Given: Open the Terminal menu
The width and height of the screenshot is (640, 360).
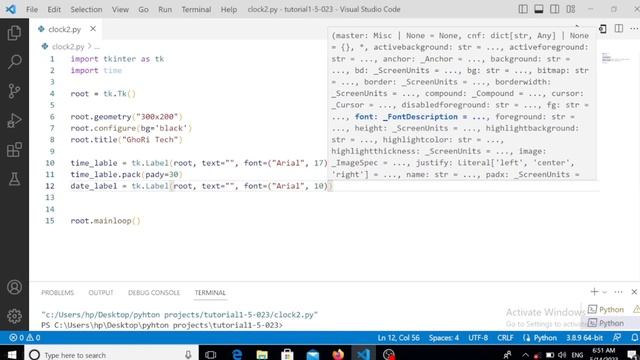Looking at the screenshot, I should [x=196, y=9].
